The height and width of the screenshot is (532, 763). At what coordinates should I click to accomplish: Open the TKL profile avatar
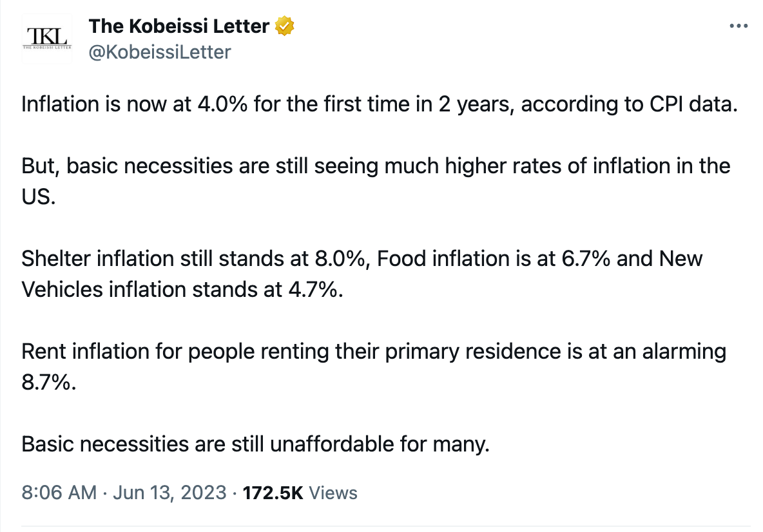point(47,39)
